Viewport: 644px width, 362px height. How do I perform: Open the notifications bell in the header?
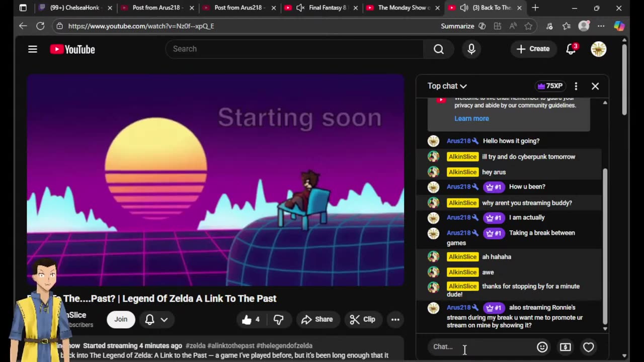point(571,49)
